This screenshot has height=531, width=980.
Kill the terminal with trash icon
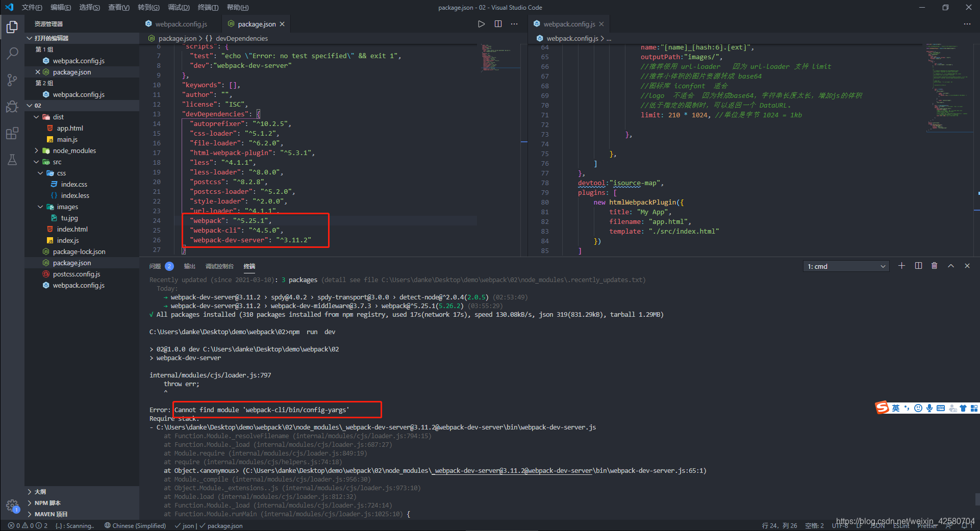934,266
